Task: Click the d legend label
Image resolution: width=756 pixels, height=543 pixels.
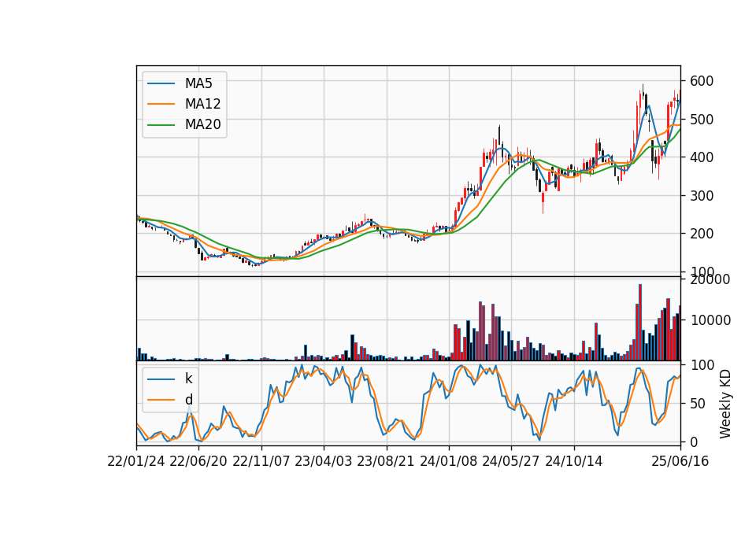Action: point(188,400)
